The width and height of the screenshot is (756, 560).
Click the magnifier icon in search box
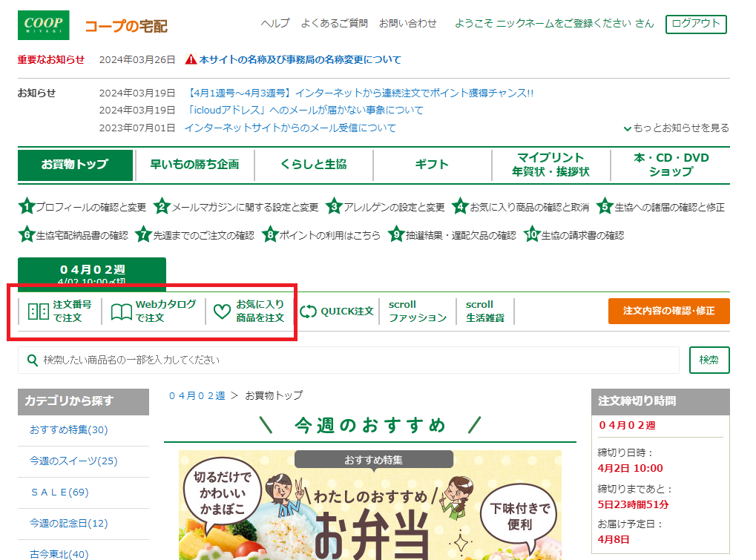(33, 360)
